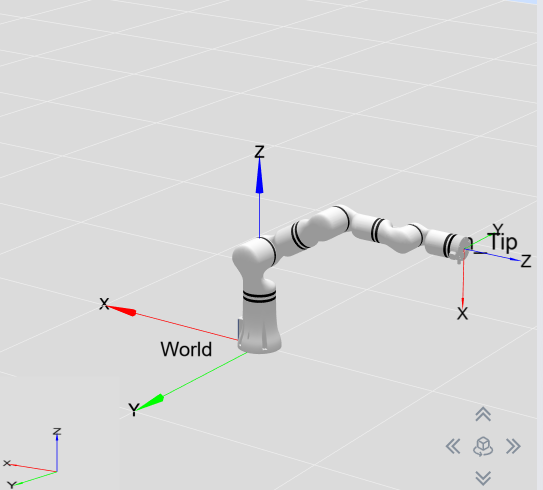Click the Tip frame Y axis label
Screen dimensions: 543x490
pos(498,229)
